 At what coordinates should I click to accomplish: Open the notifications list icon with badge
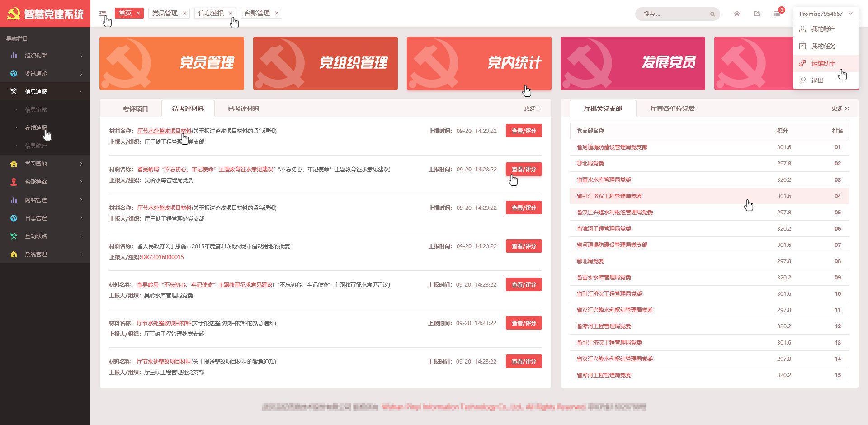[x=777, y=14]
